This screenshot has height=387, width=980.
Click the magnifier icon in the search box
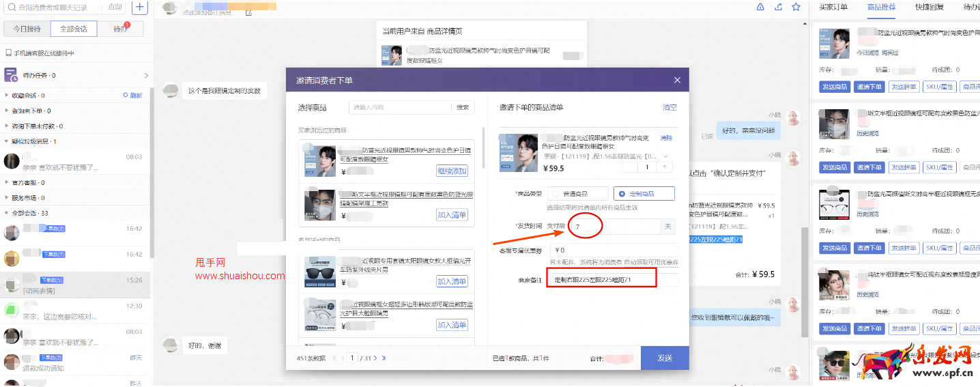11,8
